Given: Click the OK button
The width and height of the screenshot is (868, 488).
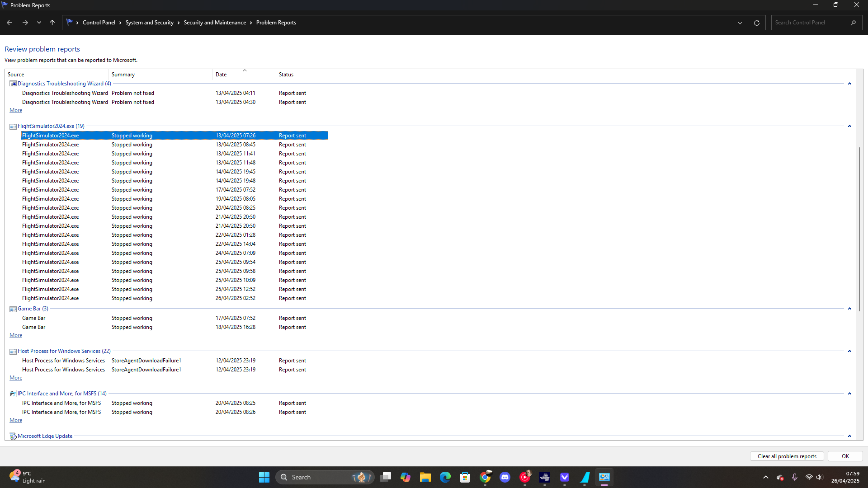Looking at the screenshot, I should coord(845,456).
